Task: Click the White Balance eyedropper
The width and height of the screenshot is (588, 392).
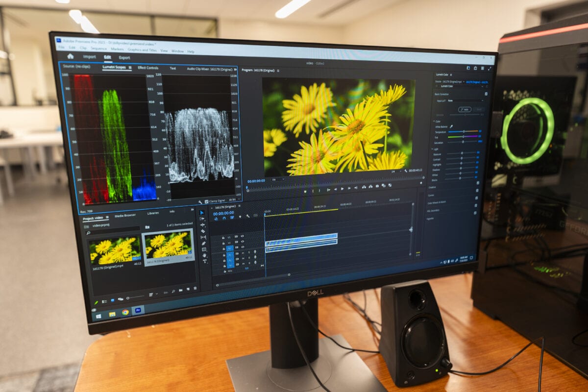Action: [451, 126]
